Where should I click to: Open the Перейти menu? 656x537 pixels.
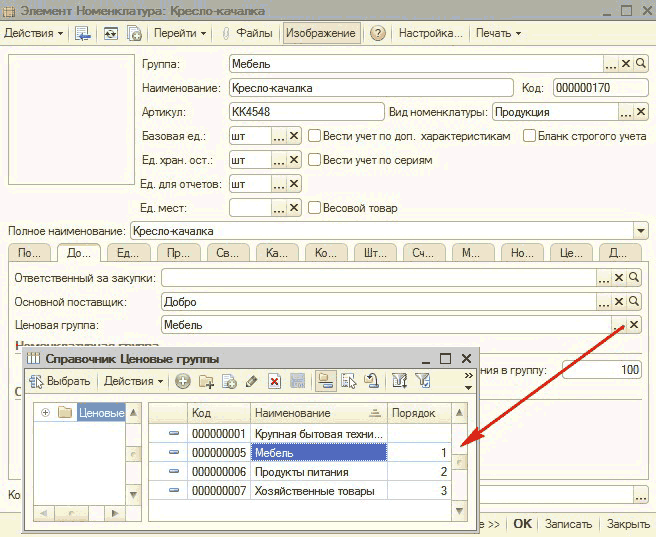(x=180, y=33)
